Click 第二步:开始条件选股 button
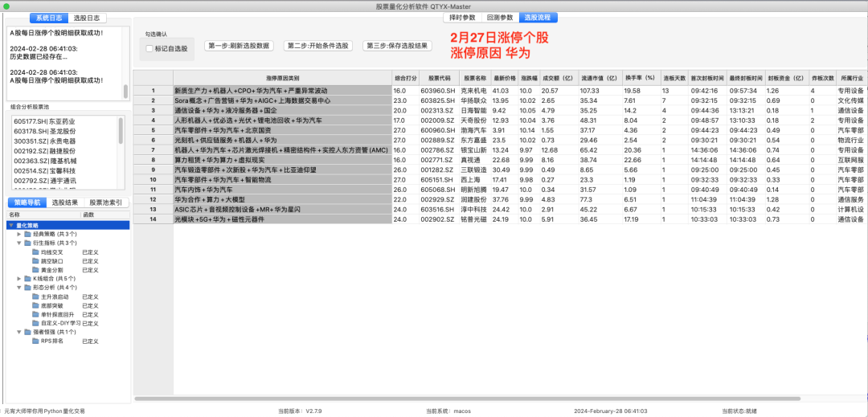 click(318, 46)
